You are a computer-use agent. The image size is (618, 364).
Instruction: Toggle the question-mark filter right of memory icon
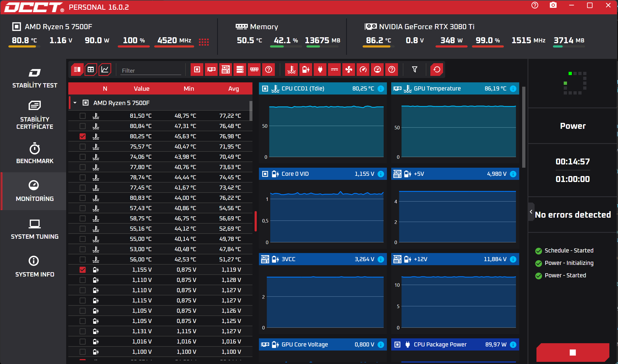coord(269,70)
